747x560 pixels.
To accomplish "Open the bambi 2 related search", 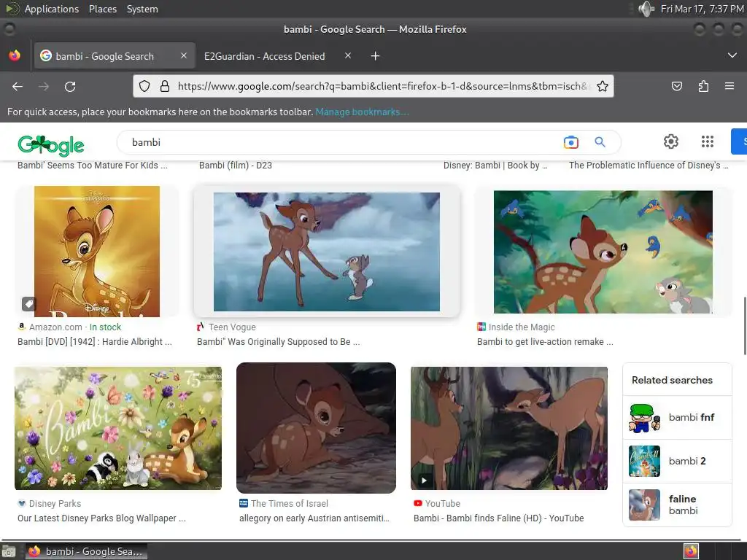I will (677, 461).
